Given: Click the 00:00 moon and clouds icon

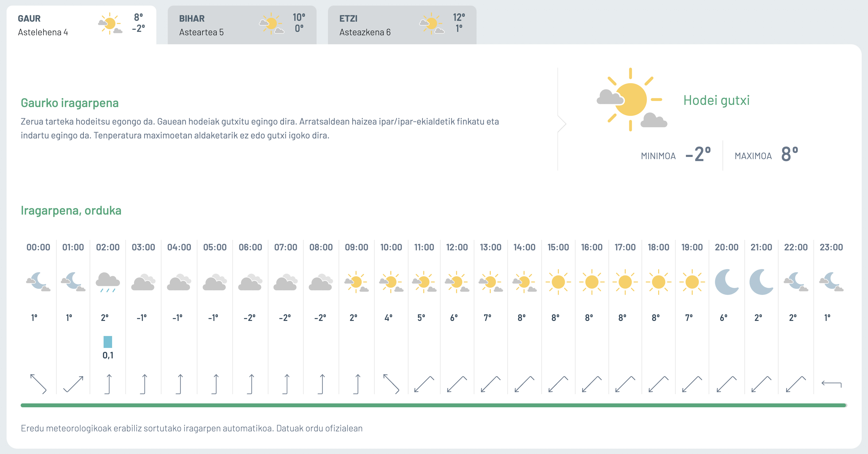Looking at the screenshot, I should coord(38,282).
